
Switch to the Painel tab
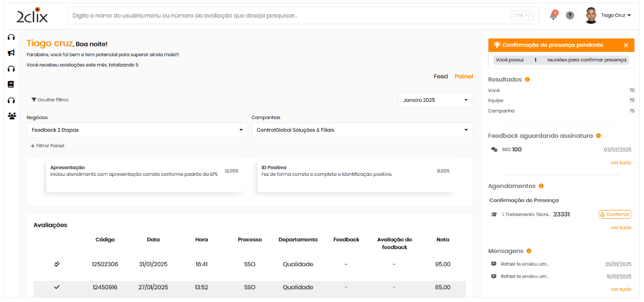(463, 77)
